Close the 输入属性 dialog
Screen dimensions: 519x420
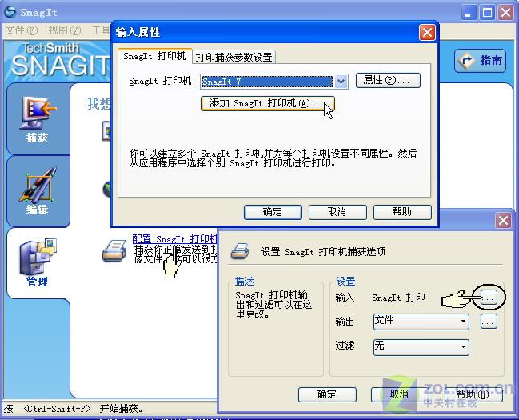point(427,33)
